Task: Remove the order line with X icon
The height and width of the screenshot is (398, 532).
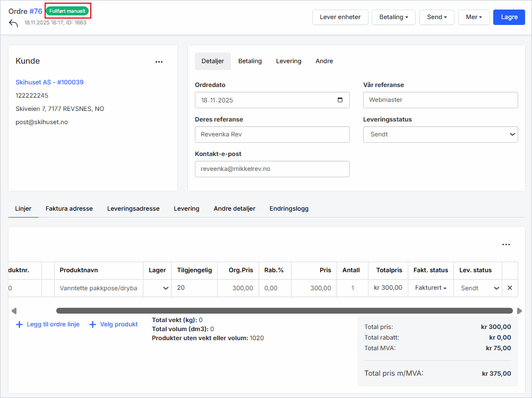Action: (x=510, y=288)
